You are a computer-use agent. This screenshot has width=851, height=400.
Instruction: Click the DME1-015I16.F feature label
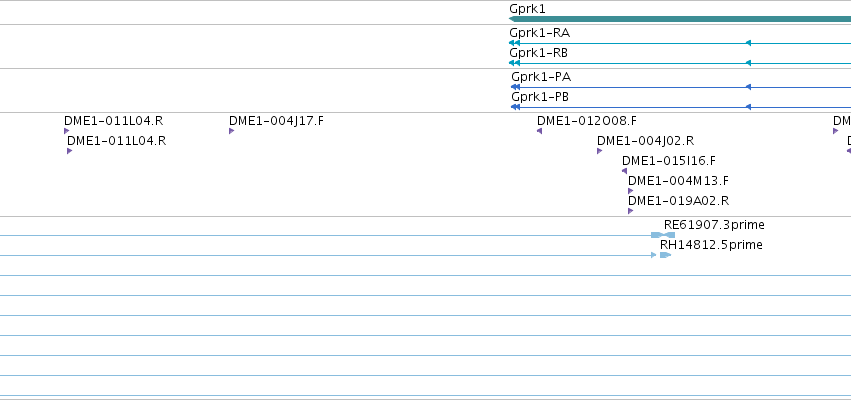click(x=669, y=161)
